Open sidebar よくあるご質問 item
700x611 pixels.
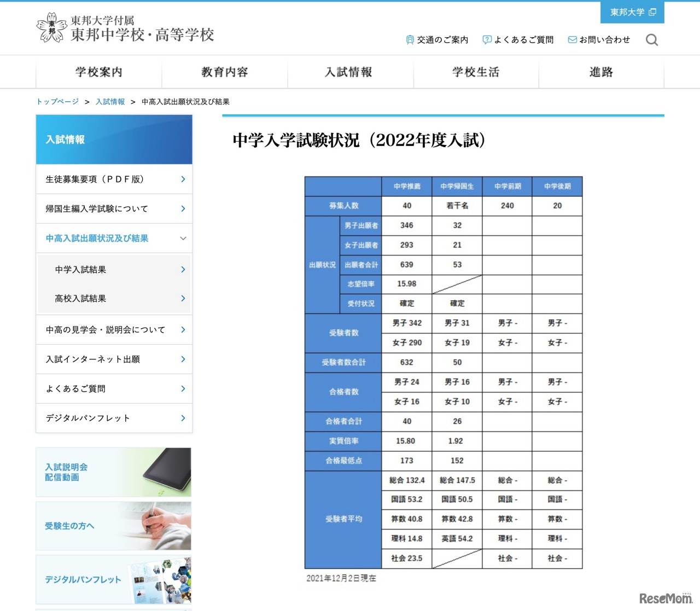point(114,389)
